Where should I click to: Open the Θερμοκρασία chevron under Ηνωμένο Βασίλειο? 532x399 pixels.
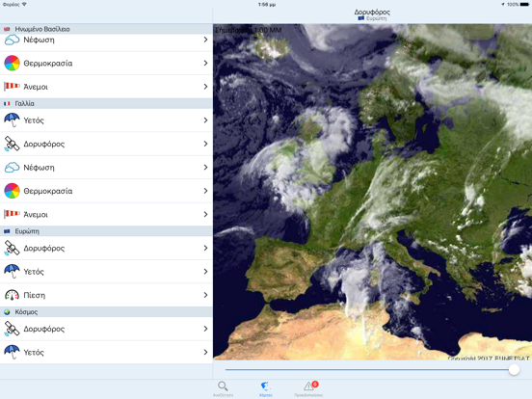tap(205, 63)
